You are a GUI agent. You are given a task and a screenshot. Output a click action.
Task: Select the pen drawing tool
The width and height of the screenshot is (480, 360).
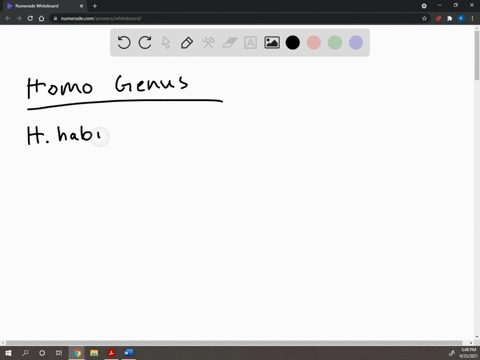(187, 43)
